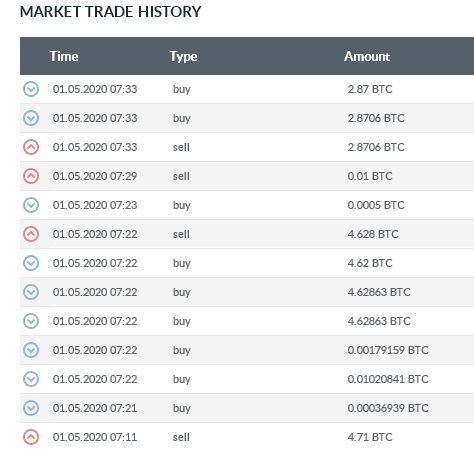
Task: Expand the 0.0005 BTC buy trade
Action: click(x=31, y=205)
